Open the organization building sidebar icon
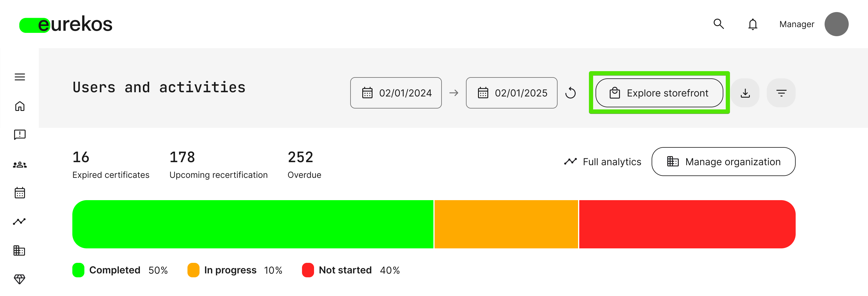 tap(19, 250)
